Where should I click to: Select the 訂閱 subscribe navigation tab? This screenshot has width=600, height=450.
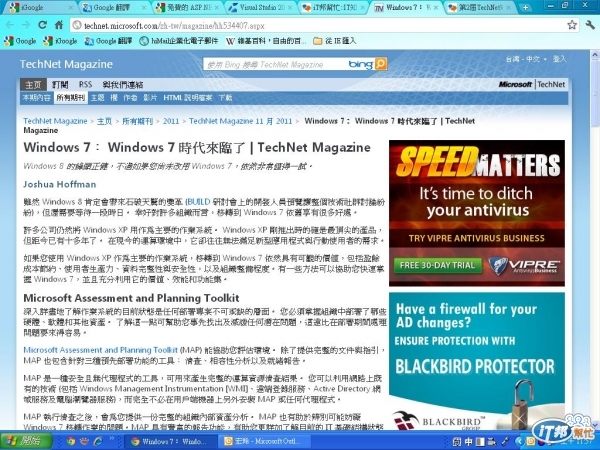point(60,85)
